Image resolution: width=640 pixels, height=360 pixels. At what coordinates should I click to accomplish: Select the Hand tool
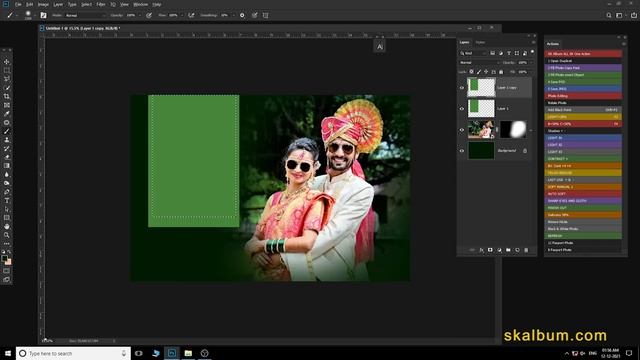pyautogui.click(x=7, y=227)
